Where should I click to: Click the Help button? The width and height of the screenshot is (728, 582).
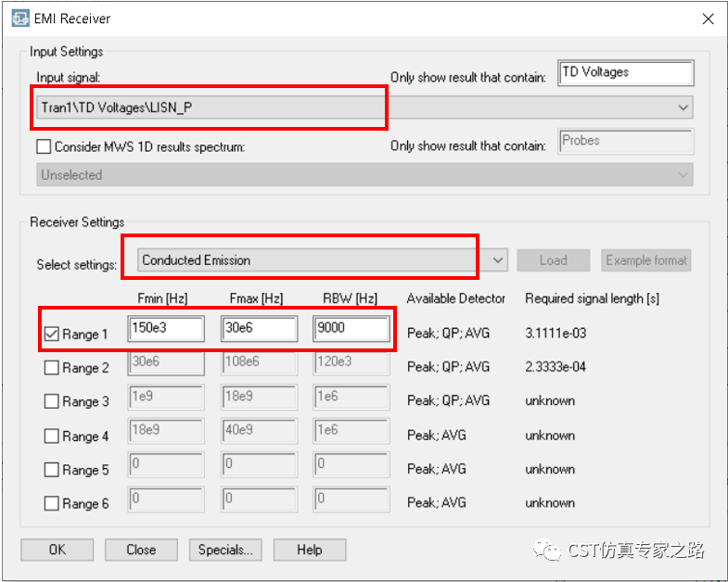tap(309, 550)
